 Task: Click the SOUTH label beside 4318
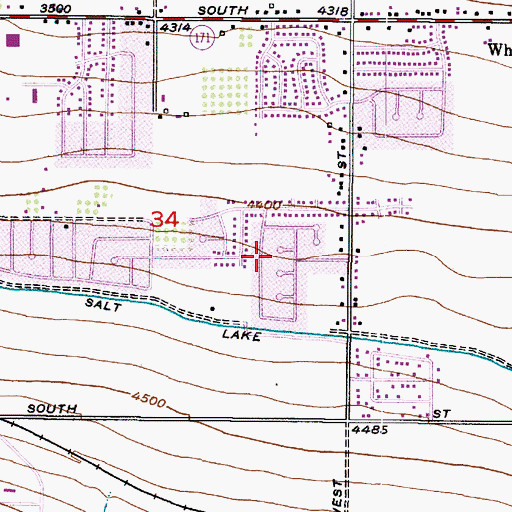click(x=223, y=11)
